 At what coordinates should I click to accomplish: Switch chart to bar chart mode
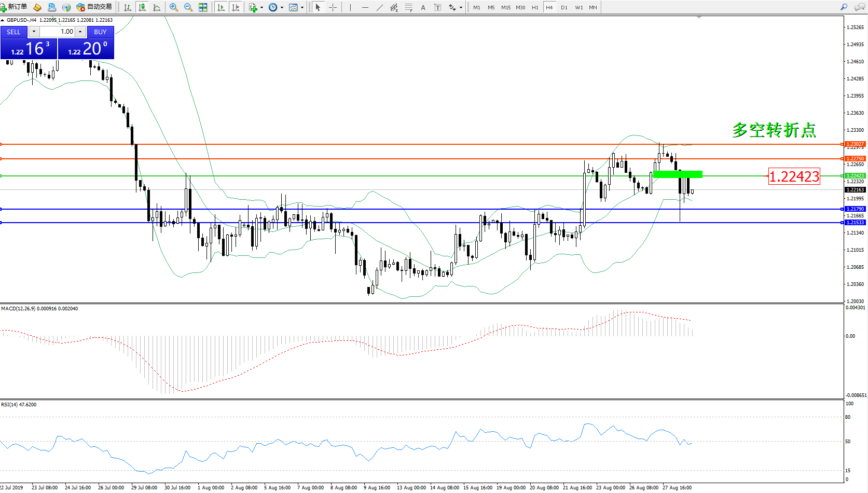coord(128,7)
